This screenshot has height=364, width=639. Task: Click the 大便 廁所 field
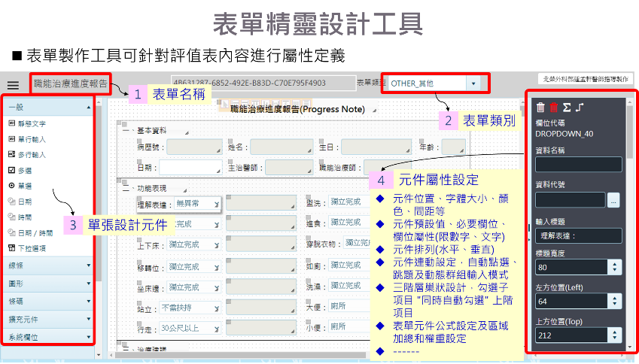coord(348,306)
